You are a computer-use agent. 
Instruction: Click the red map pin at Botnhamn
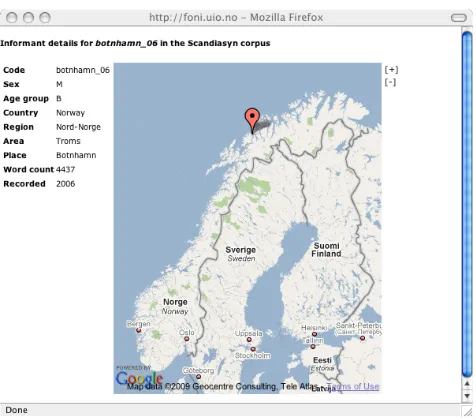(252, 120)
